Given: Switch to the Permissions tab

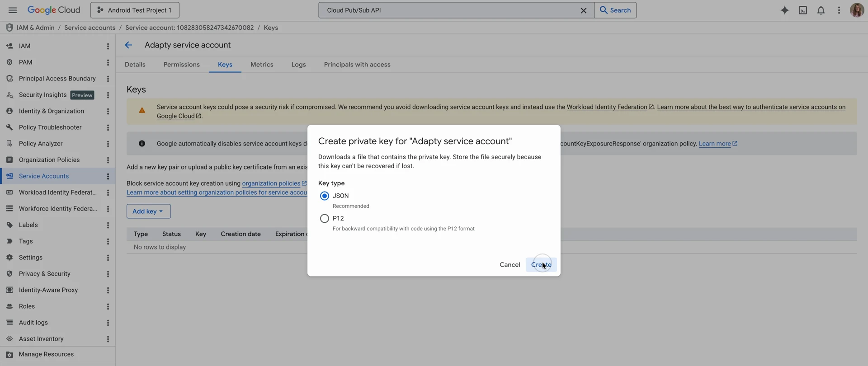Looking at the screenshot, I should 182,65.
